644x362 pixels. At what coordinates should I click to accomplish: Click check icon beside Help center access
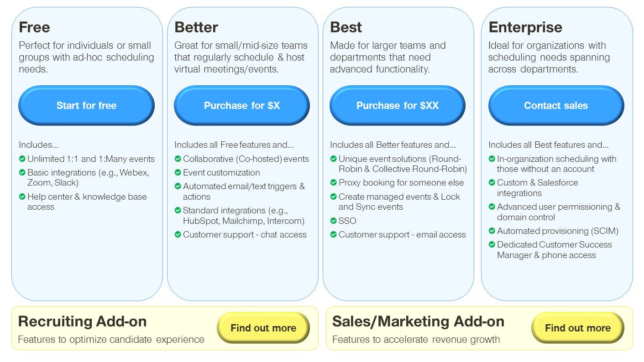(x=22, y=197)
